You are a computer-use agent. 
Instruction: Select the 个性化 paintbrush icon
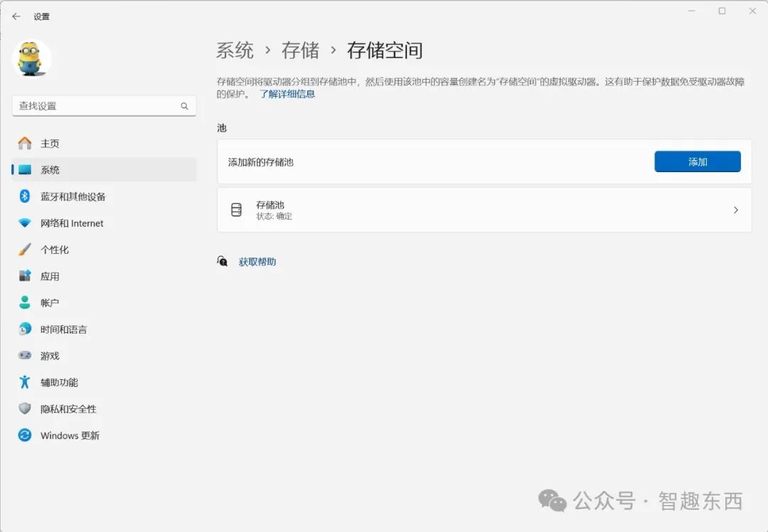click(25, 250)
